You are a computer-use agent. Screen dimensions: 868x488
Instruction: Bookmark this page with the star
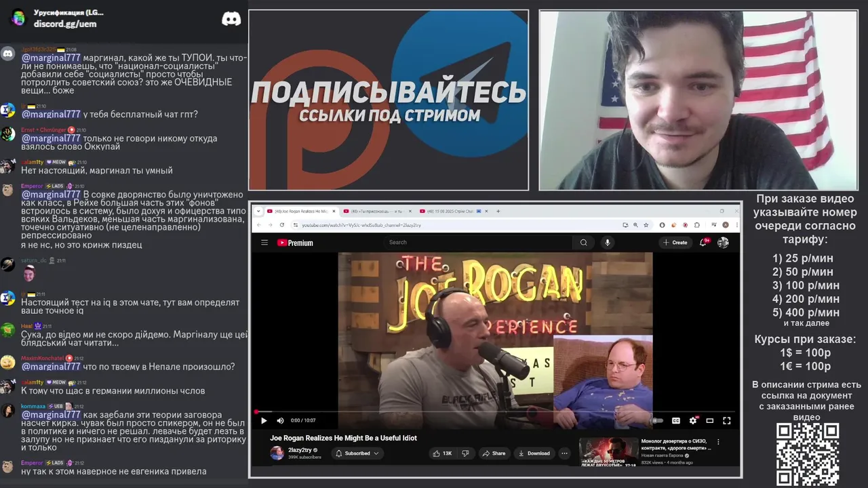[646, 225]
